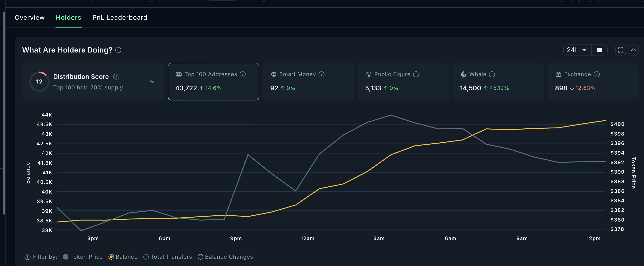Expand chart to fullscreen view
The image size is (644, 266).
coord(620,50)
